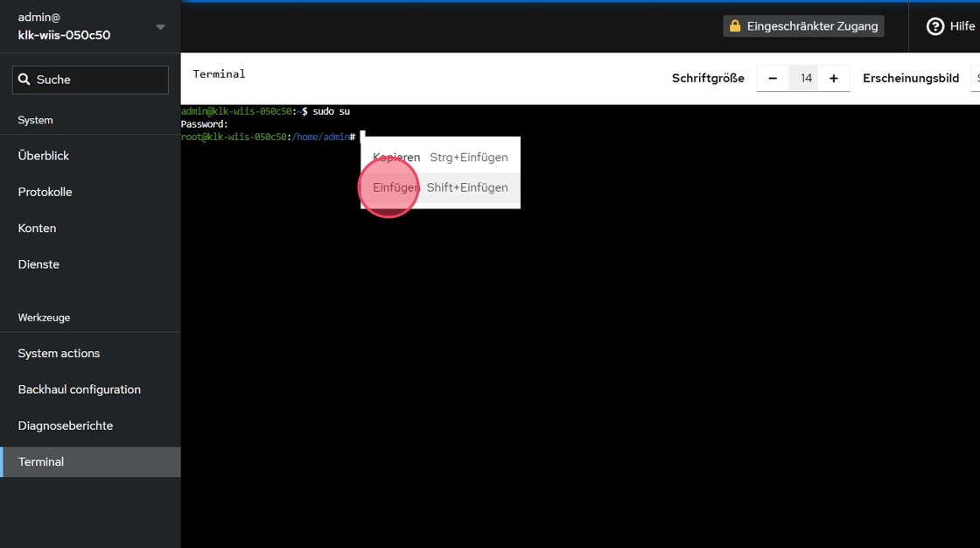This screenshot has height=548, width=980.
Task: Click the Hilfe question mark icon
Action: pyautogui.click(x=935, y=26)
